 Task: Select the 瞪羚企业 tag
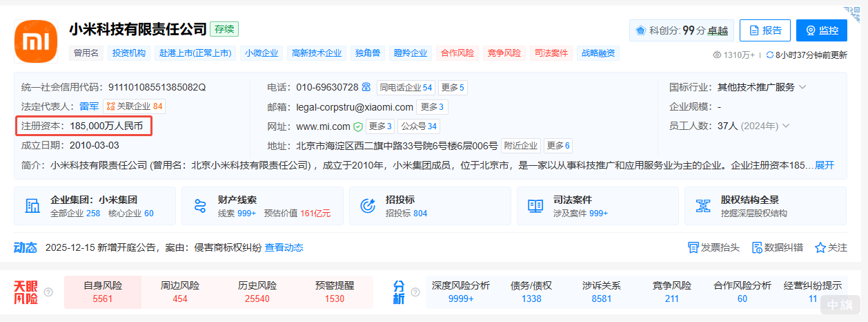411,53
